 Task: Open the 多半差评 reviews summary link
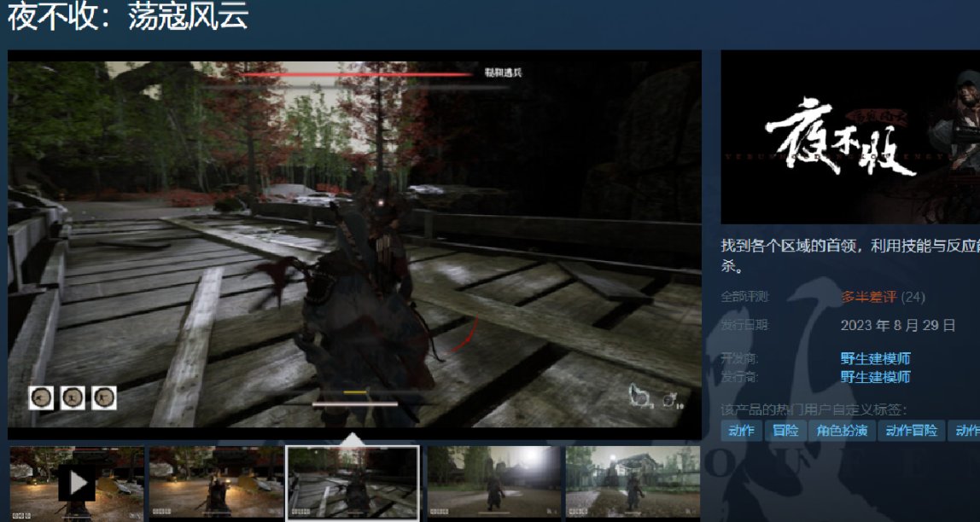(x=868, y=297)
